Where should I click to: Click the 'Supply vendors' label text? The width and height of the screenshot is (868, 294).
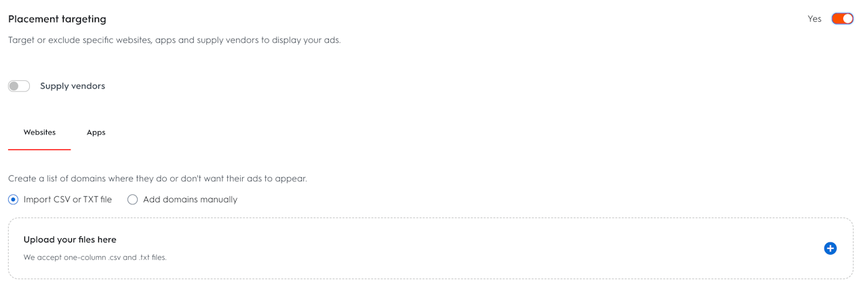coord(73,86)
